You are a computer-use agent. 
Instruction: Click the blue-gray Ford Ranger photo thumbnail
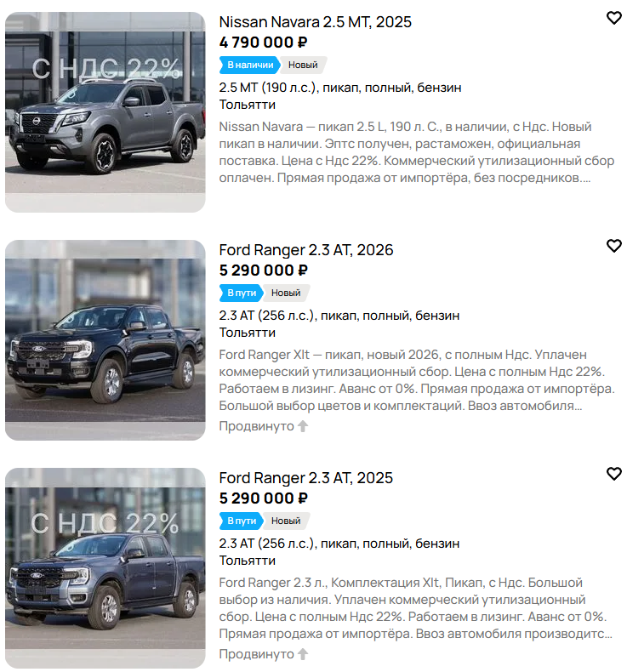click(105, 568)
